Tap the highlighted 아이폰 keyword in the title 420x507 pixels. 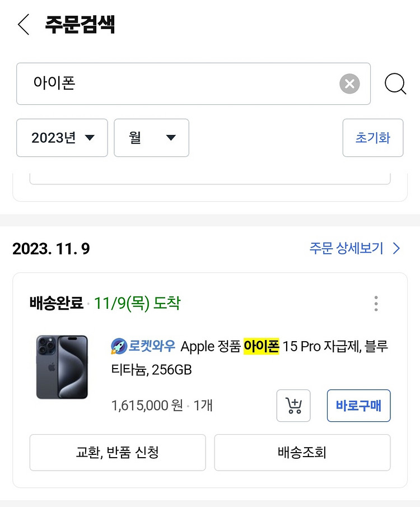[x=262, y=346]
